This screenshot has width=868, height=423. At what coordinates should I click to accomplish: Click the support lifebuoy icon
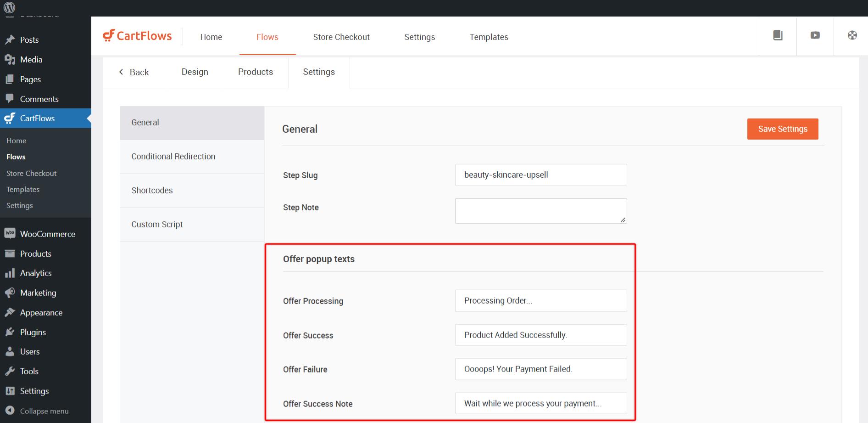(x=852, y=35)
